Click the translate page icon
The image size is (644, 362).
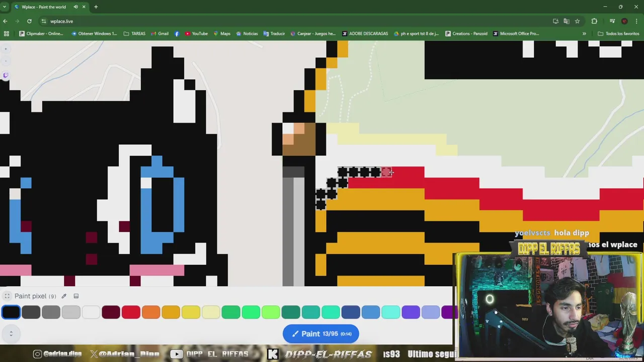pos(567,21)
